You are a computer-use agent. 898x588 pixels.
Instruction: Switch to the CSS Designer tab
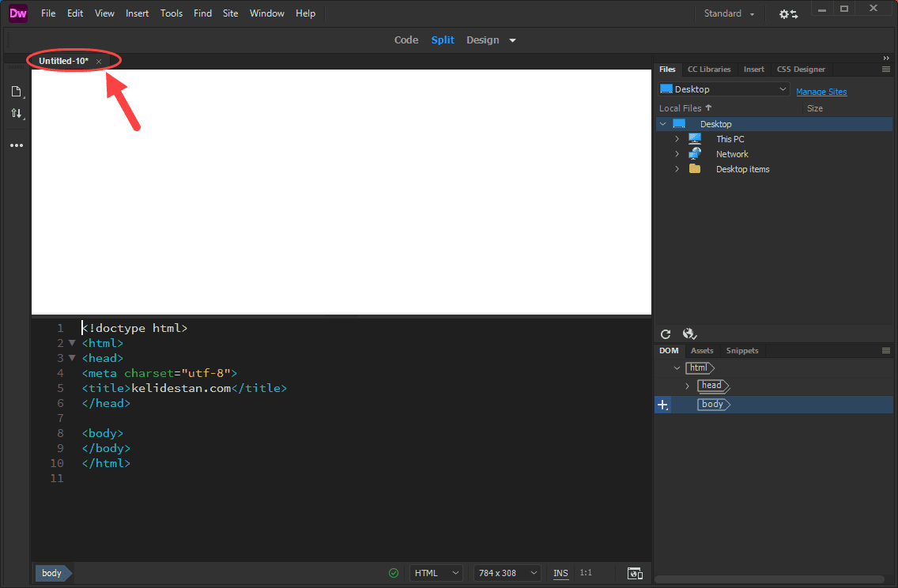[x=801, y=70]
